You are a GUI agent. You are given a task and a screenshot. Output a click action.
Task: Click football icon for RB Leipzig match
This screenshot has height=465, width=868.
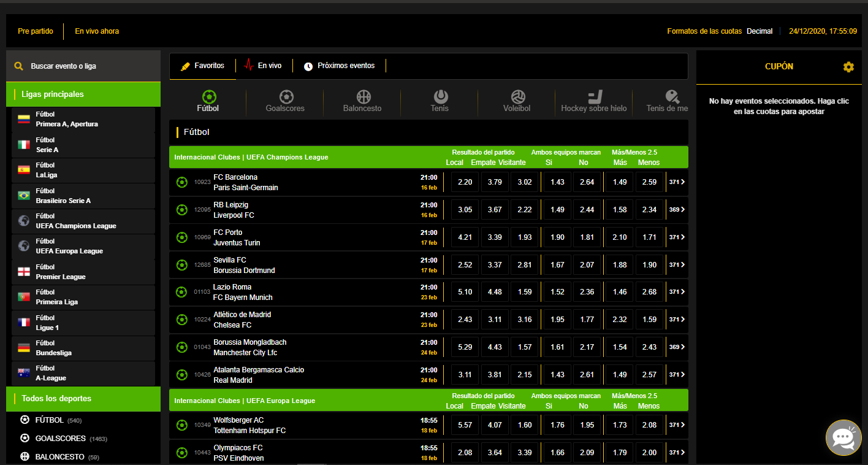(x=182, y=210)
